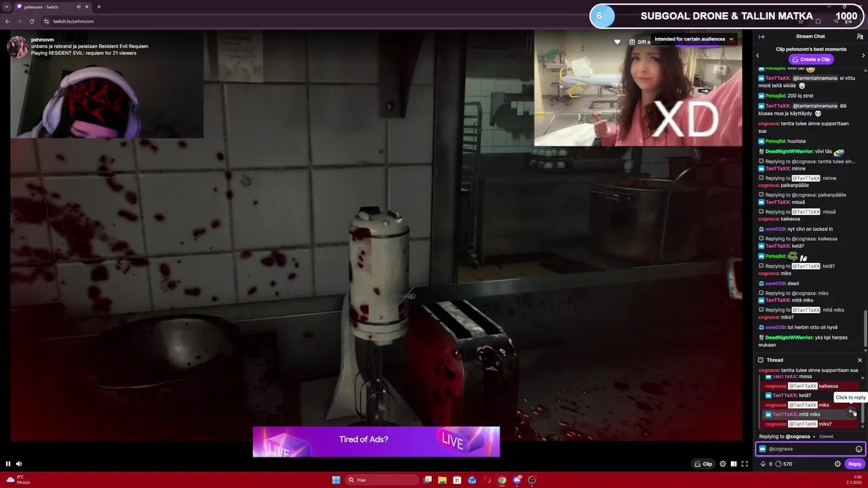Click the Gift a sub button
Screen dimensions: 868x488
point(639,42)
